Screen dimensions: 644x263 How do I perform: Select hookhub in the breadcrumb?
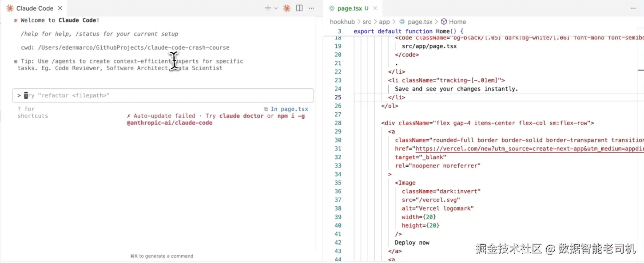tap(342, 22)
